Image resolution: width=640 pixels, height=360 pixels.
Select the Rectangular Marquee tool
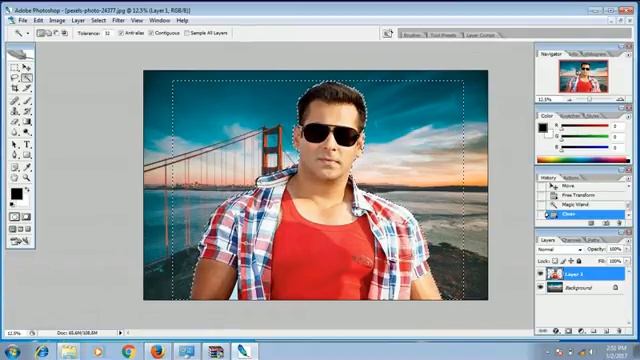15,67
